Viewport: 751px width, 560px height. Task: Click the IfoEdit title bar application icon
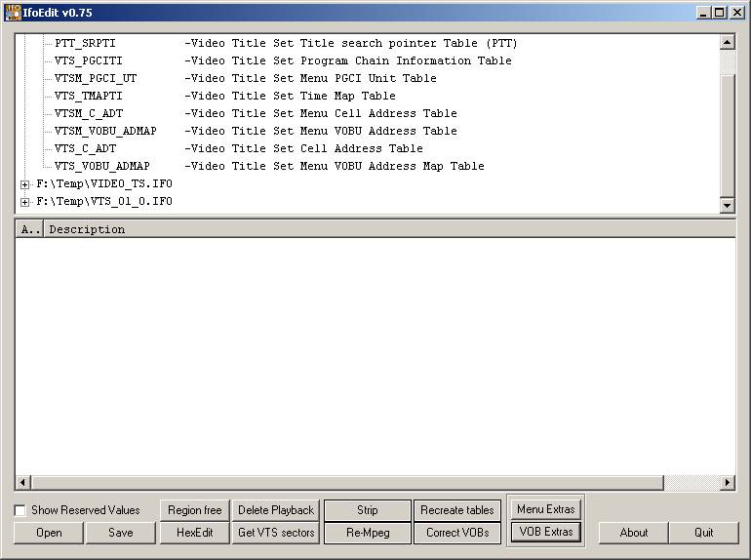click(13, 13)
